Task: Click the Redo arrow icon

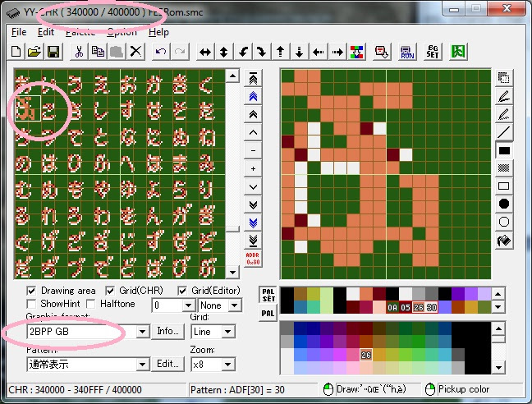Action: click(x=180, y=52)
